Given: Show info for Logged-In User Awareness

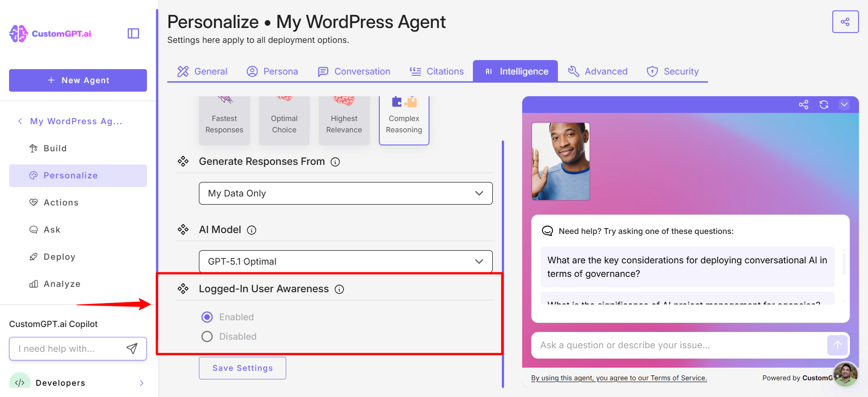Looking at the screenshot, I should pyautogui.click(x=340, y=289).
